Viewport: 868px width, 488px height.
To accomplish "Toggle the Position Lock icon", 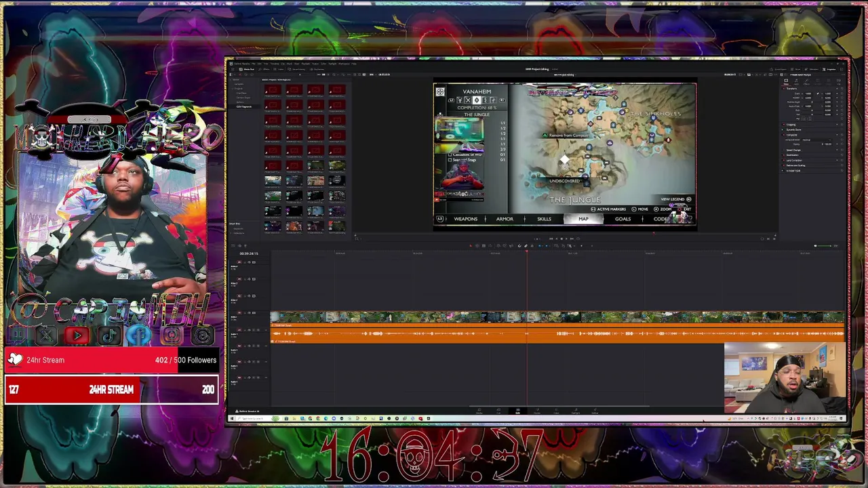I will coord(532,245).
